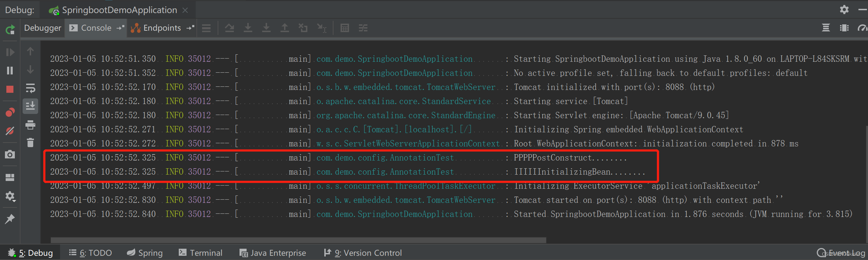Image resolution: width=868 pixels, height=260 pixels.
Task: Click the console horizontal scrollbar
Action: pyautogui.click(x=299, y=240)
